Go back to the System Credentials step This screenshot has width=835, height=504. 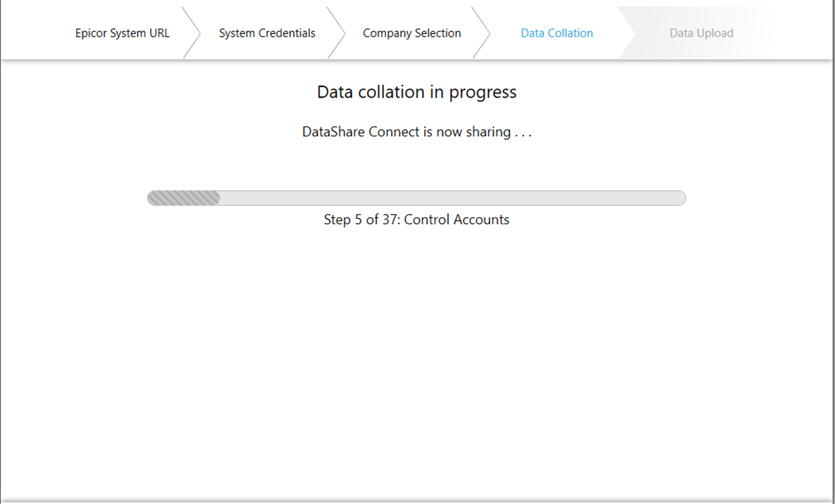click(267, 33)
